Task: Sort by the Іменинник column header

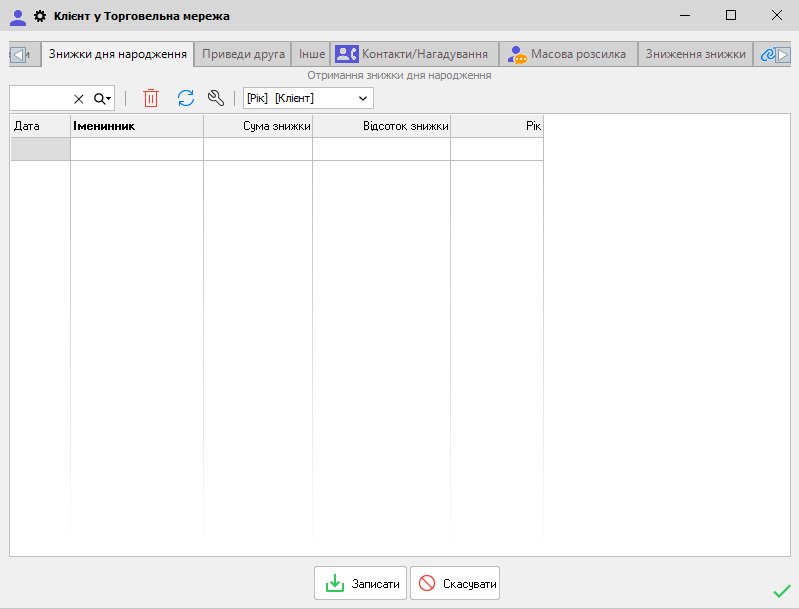Action: [x=136, y=127]
